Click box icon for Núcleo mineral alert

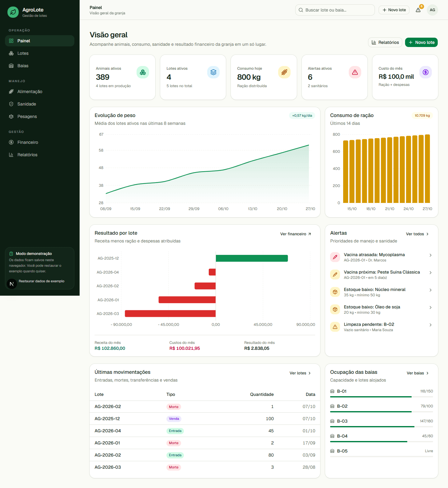point(335,292)
